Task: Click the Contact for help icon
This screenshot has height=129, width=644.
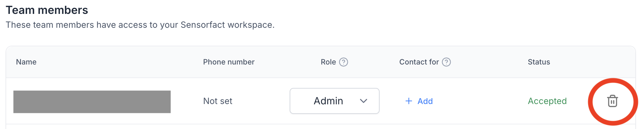Action: pyautogui.click(x=446, y=62)
